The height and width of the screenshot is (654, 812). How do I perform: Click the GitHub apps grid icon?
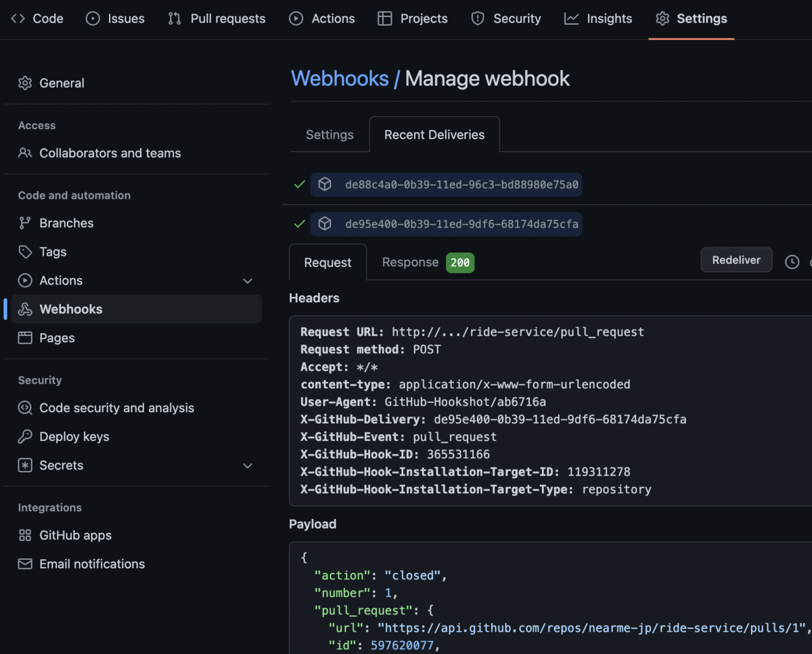[25, 536]
